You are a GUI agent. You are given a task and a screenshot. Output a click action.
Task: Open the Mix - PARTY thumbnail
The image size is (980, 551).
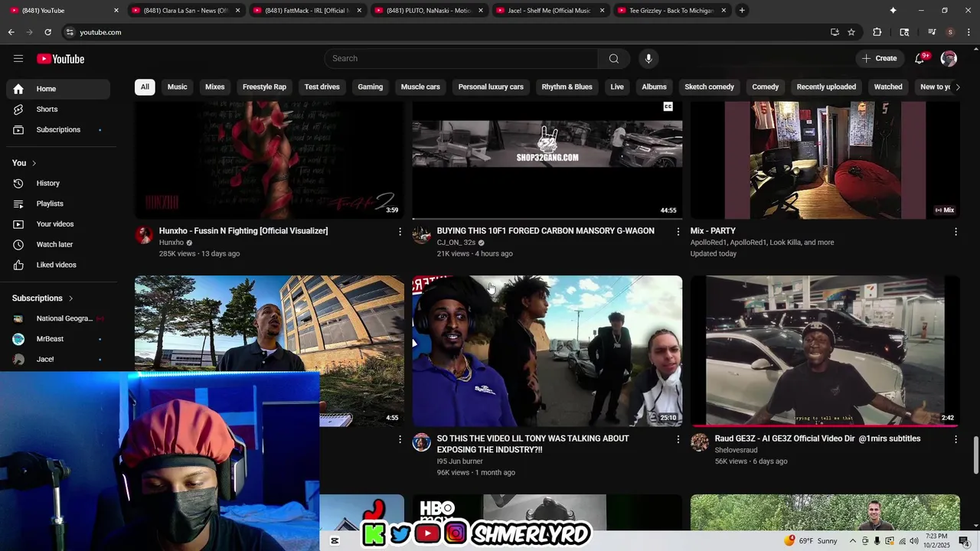pos(825,161)
